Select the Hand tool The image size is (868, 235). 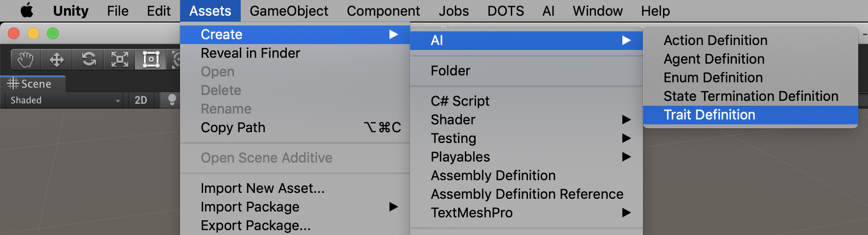25,60
